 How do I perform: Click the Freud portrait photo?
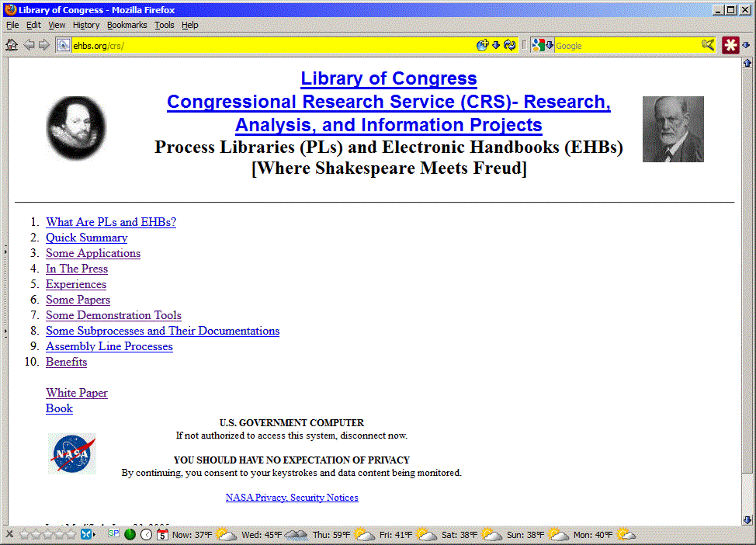coord(673,129)
